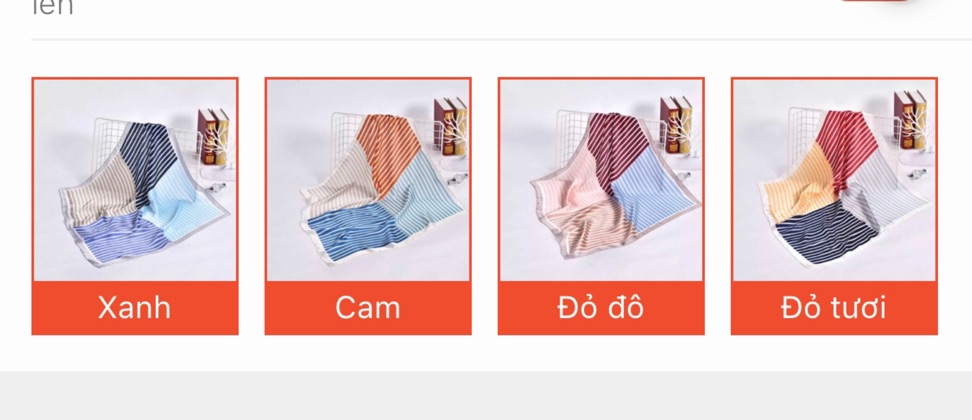Tap the partially visible red button at top right

(x=874, y=1)
